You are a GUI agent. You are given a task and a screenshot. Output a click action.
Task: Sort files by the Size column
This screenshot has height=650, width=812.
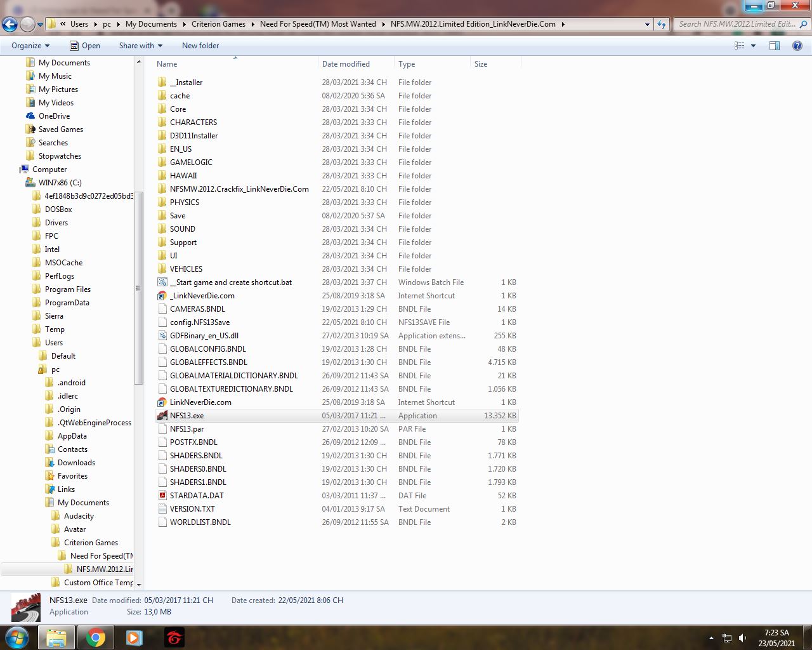pyautogui.click(x=495, y=64)
